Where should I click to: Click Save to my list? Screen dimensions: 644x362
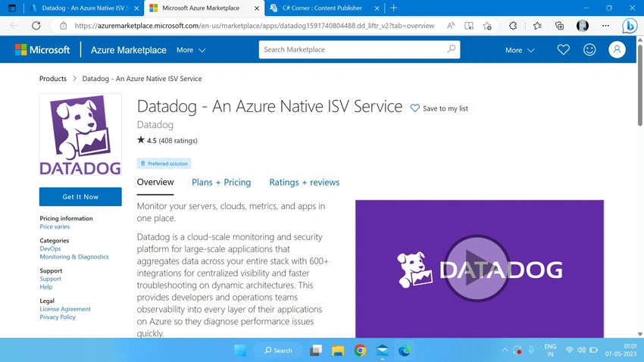[439, 108]
